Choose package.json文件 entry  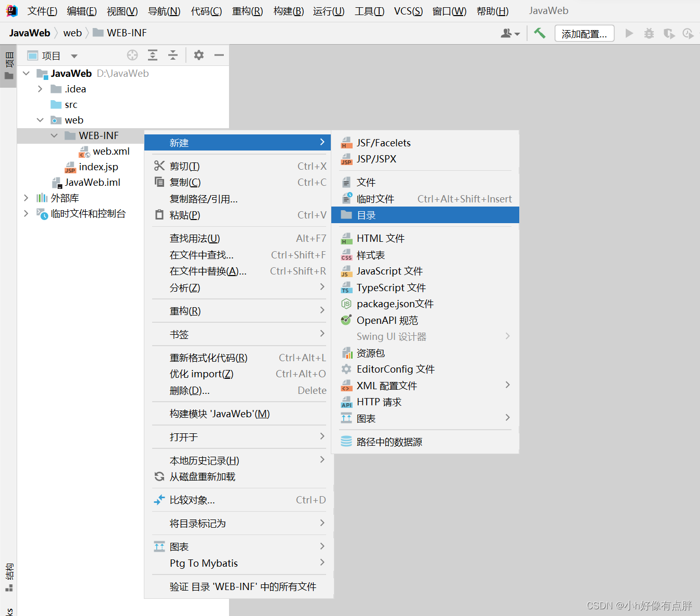tap(425, 304)
